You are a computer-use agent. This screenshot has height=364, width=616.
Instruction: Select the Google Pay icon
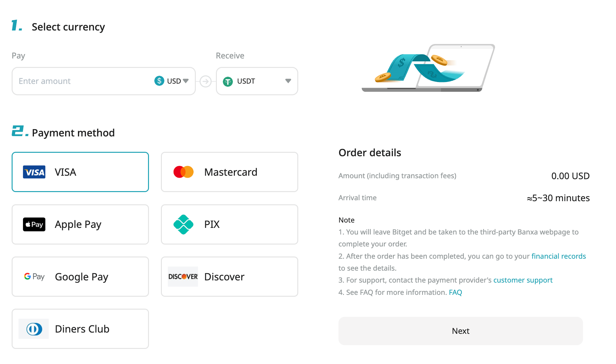click(x=35, y=277)
